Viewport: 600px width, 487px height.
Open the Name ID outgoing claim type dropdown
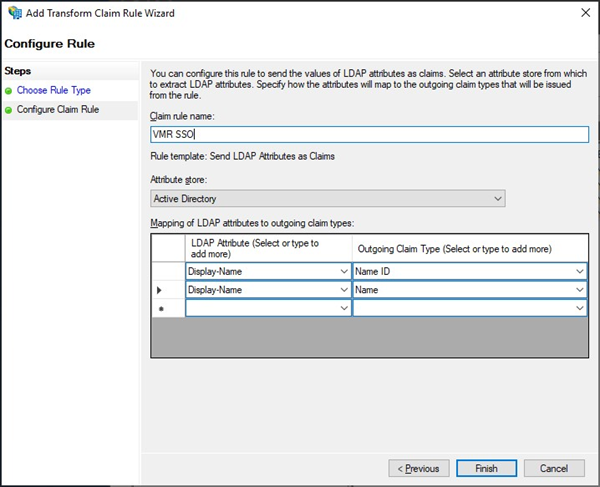(x=579, y=271)
